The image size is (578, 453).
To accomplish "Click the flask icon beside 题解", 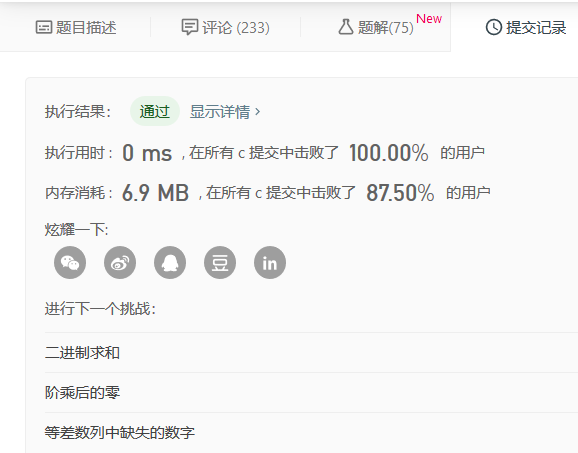I will pos(346,27).
